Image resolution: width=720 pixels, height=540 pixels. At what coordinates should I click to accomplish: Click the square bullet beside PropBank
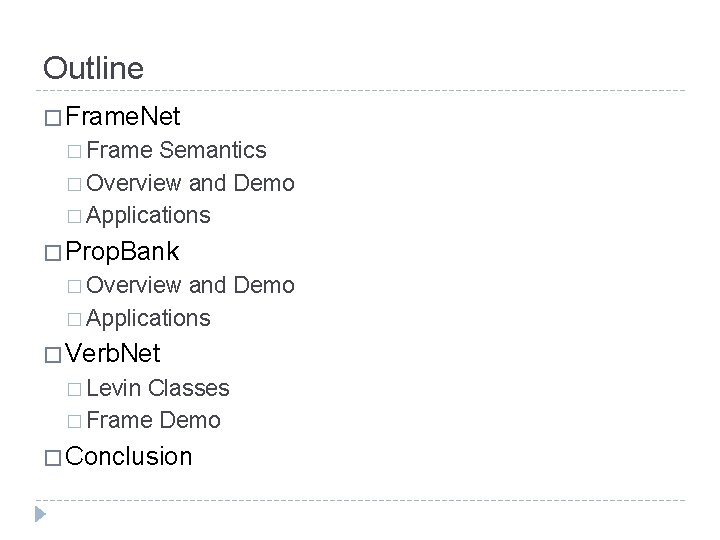pos(53,253)
